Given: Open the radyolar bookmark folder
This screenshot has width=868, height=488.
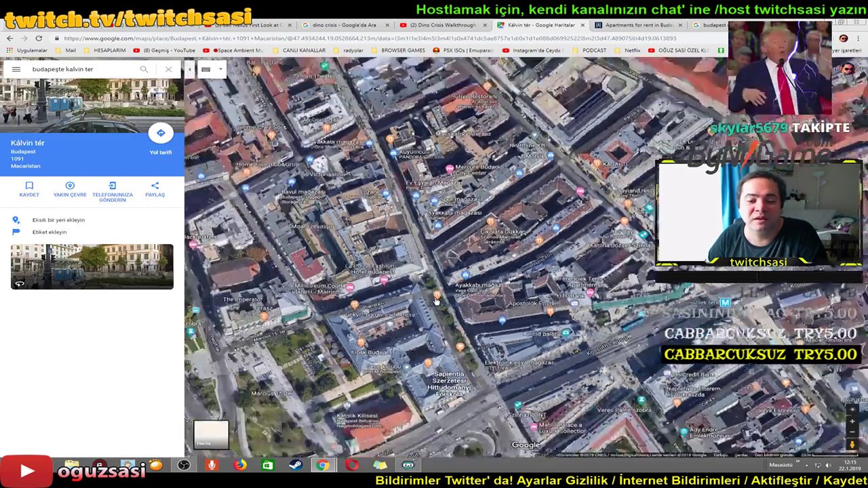Looking at the screenshot, I should pos(348,50).
